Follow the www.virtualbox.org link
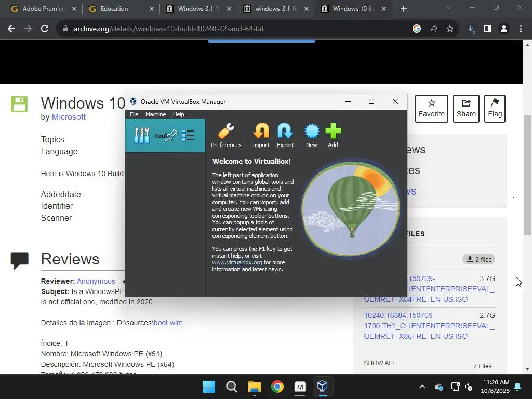 [x=237, y=262]
